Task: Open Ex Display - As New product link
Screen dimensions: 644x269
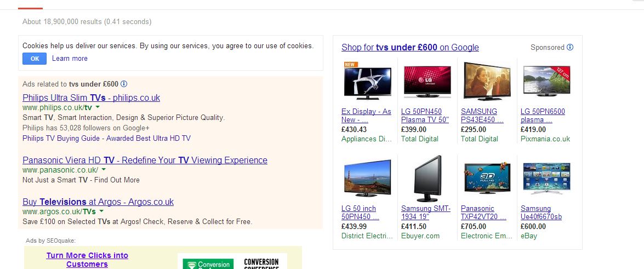Action: pos(366,116)
